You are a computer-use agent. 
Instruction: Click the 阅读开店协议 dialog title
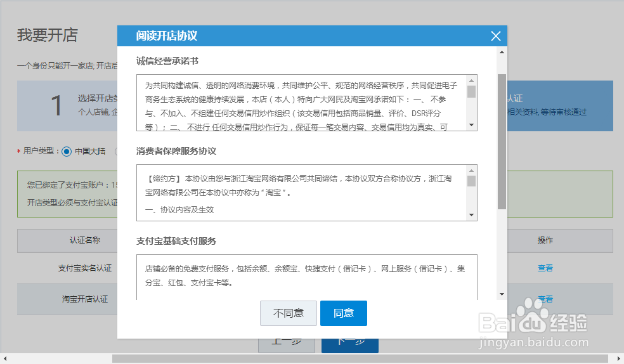167,36
